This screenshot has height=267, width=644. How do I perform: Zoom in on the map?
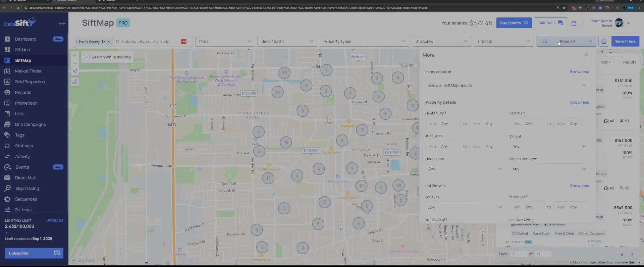coord(75,55)
